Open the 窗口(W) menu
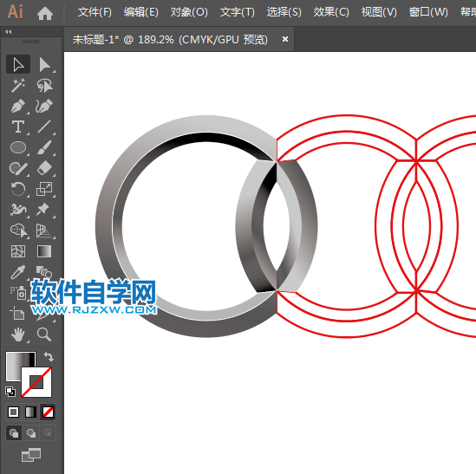The height and width of the screenshot is (474, 476). tap(428, 12)
